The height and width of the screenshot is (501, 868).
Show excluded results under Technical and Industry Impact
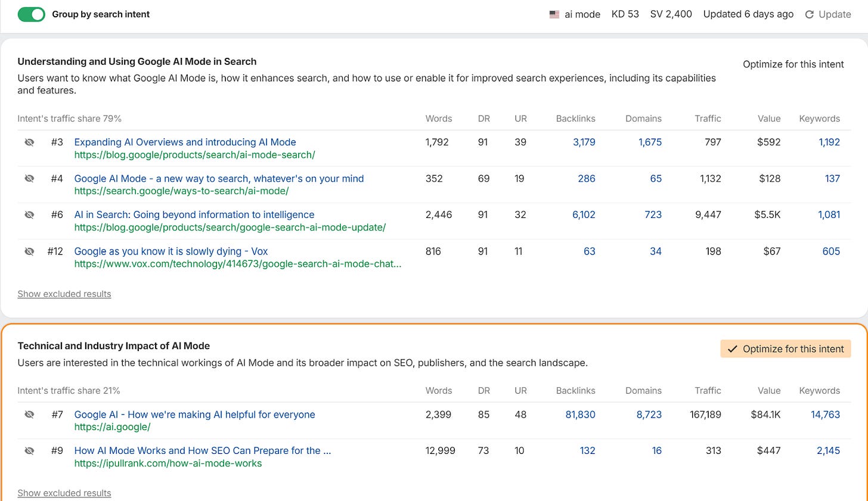[x=64, y=493]
